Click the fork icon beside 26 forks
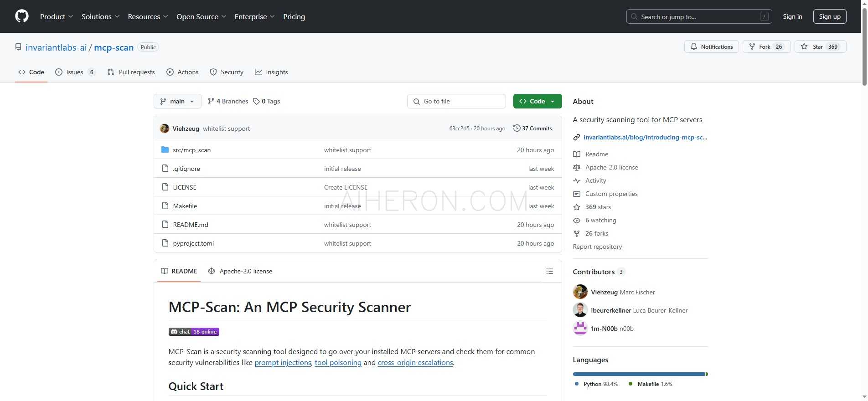 coord(577,234)
